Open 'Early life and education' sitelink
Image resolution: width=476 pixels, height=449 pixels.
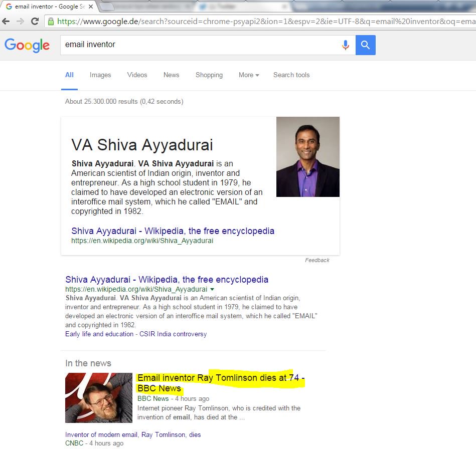[x=99, y=334]
